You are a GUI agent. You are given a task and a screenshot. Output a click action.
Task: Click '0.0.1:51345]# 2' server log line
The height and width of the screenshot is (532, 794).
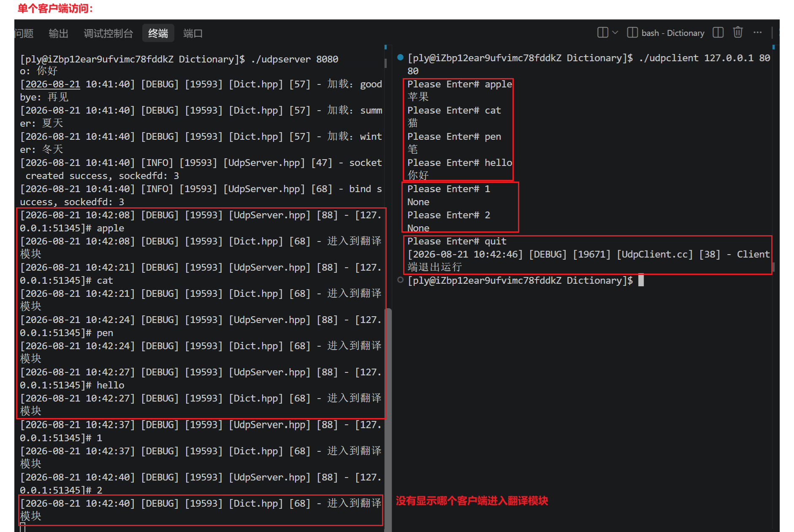click(61, 490)
